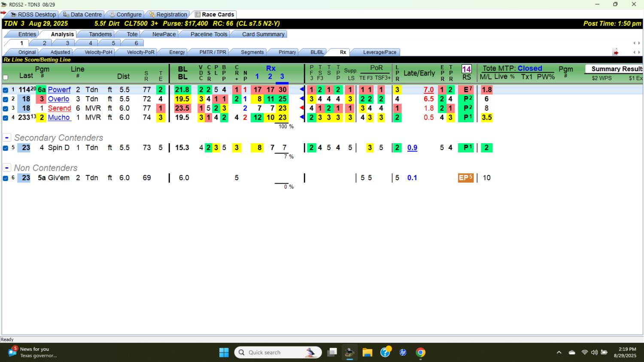Click the volume speaker tray icon

[x=594, y=353]
